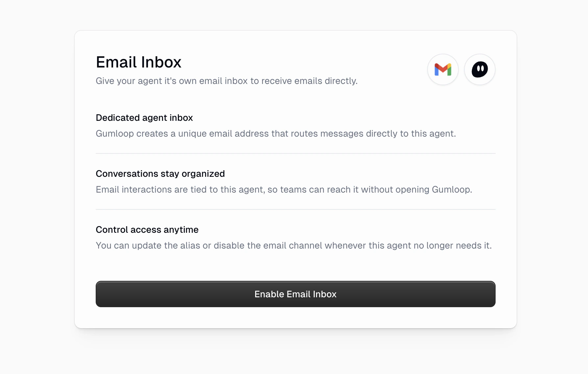Click the Conversations stay organized heading
This screenshot has width=588, height=374.
coord(160,174)
